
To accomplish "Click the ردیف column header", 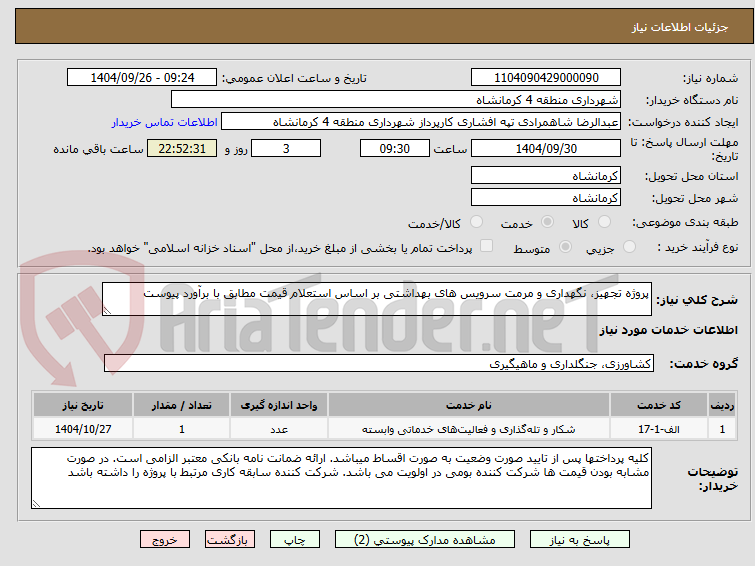I will (722, 405).
